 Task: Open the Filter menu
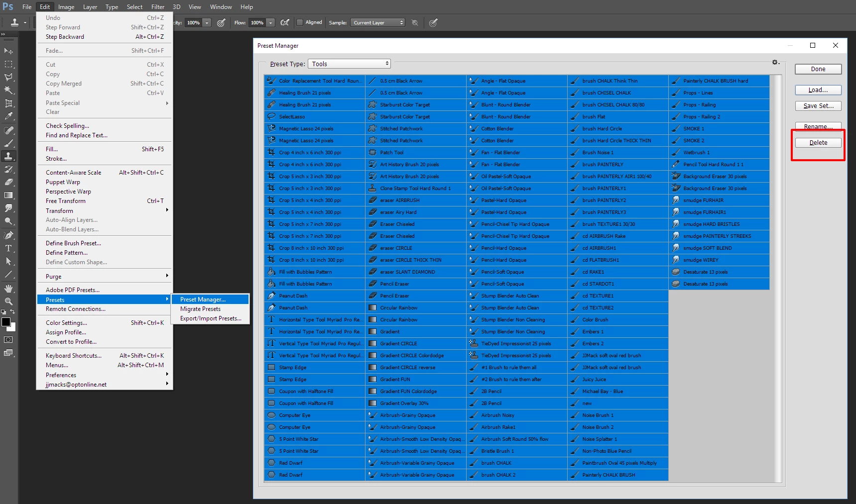pyautogui.click(x=158, y=7)
